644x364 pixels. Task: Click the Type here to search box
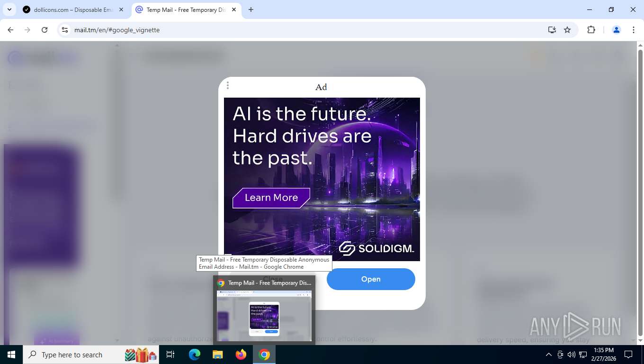(91, 355)
